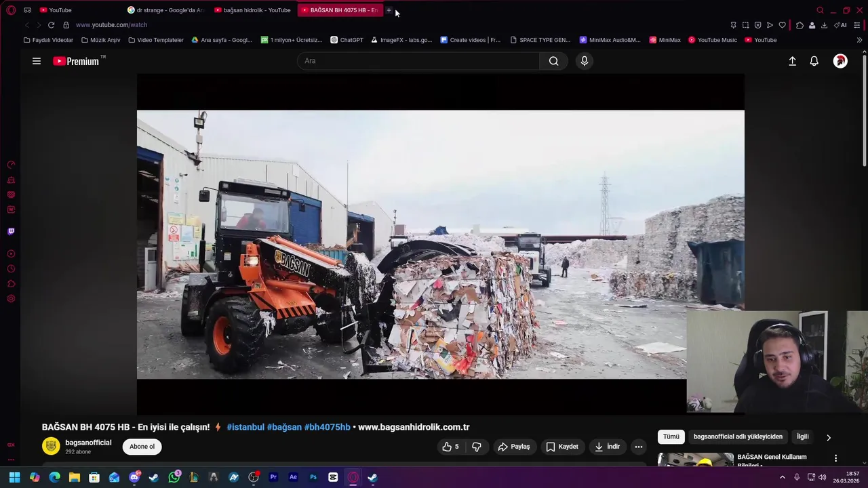The image size is (868, 488).
Task: Show more bookmarks chevron
Action: [x=859, y=40]
